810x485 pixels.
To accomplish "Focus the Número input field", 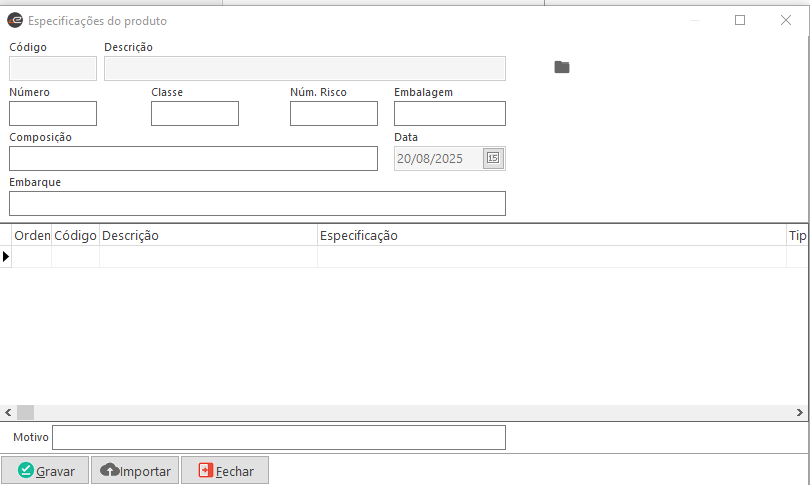I will coord(53,113).
